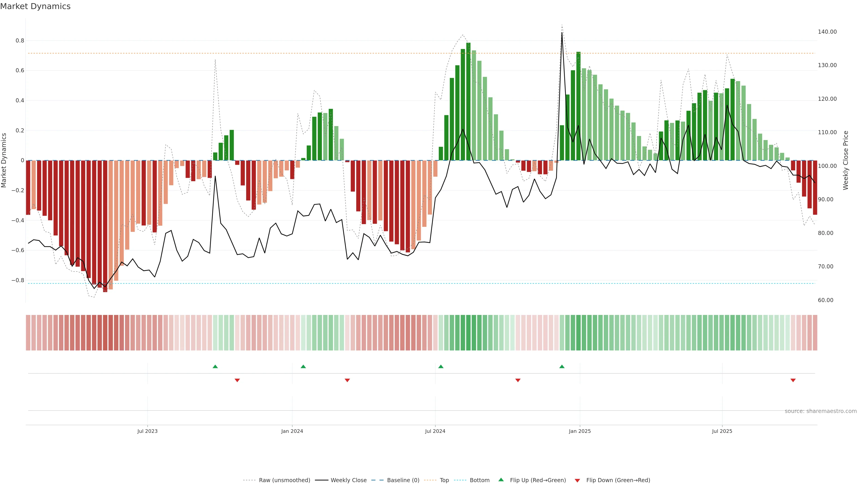Toggle the Baseline (0) legend entry
The image size is (868, 488).
click(x=403, y=480)
